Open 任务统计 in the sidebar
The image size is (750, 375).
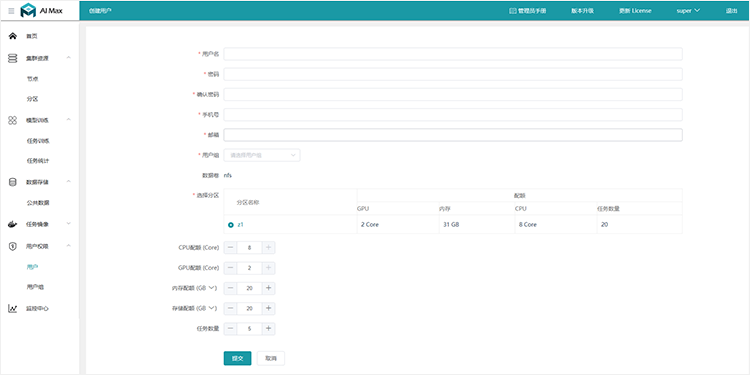click(38, 161)
